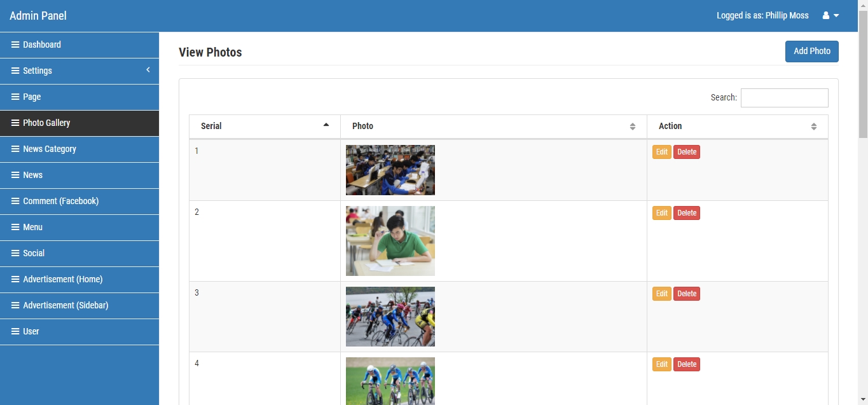Click the hamburger icon beside Dashboard

[x=15, y=45]
